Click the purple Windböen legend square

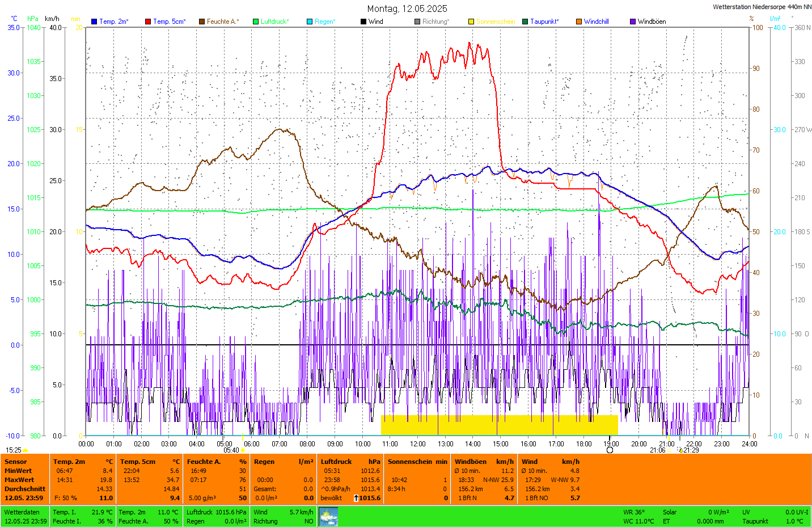(633, 22)
